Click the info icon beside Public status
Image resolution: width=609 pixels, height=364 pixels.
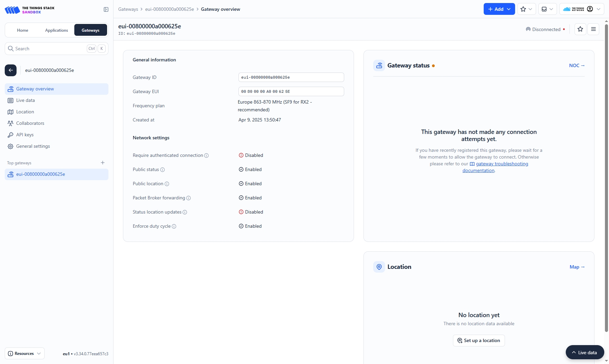[x=162, y=170]
